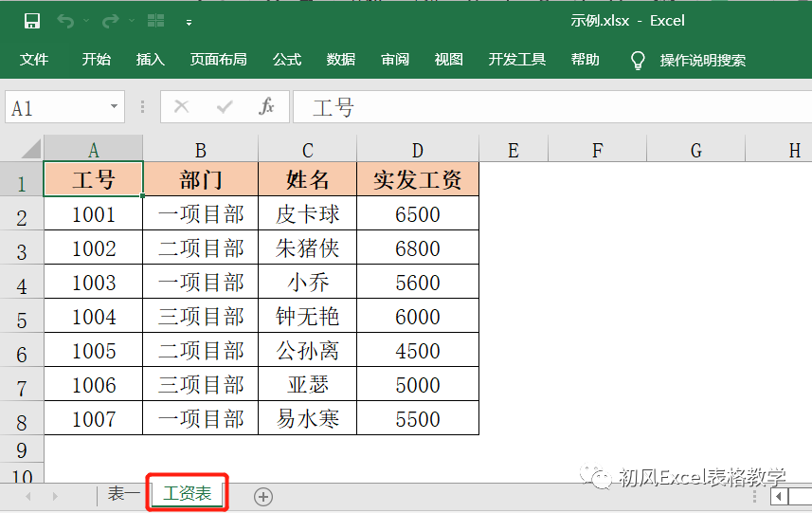Switch to the 开始 ribbon tab

(x=97, y=60)
